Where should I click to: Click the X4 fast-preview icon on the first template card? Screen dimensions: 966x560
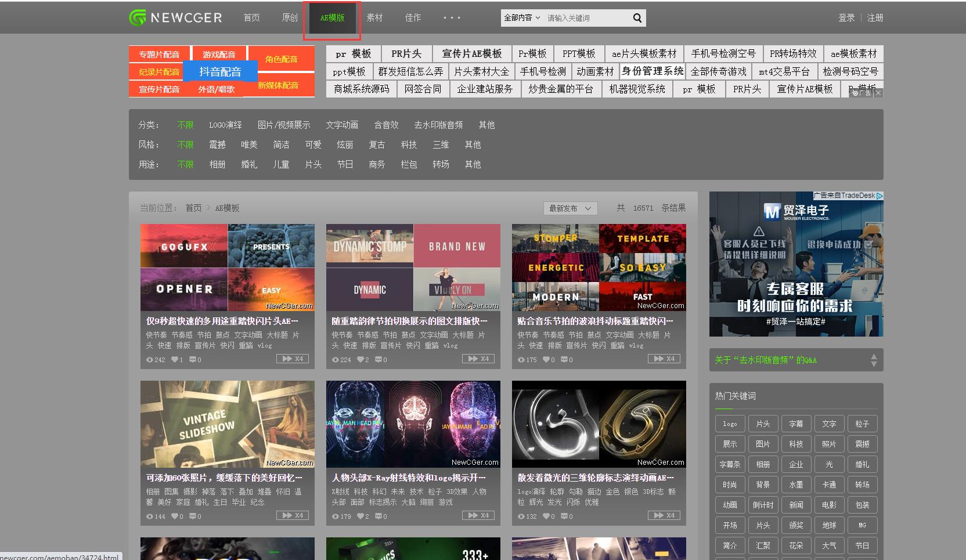[293, 359]
